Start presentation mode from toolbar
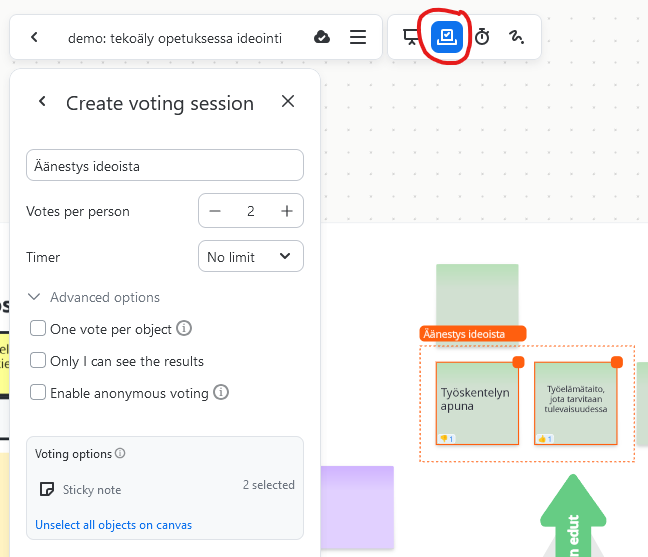This screenshot has width=648, height=557. coord(411,37)
